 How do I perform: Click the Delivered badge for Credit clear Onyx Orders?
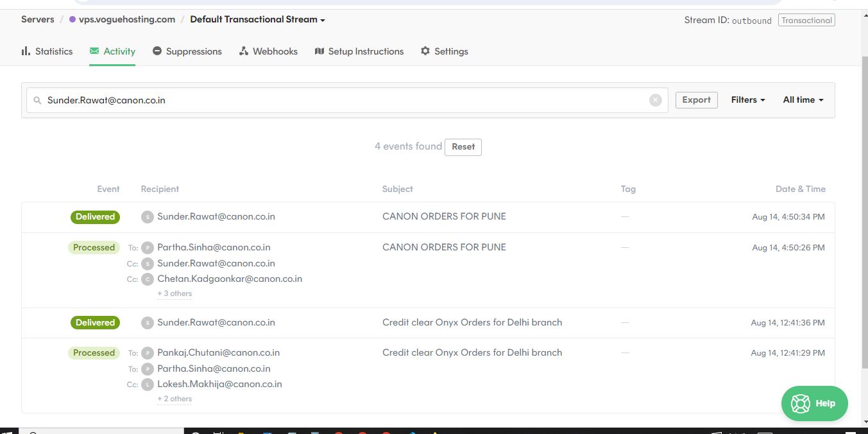click(95, 323)
